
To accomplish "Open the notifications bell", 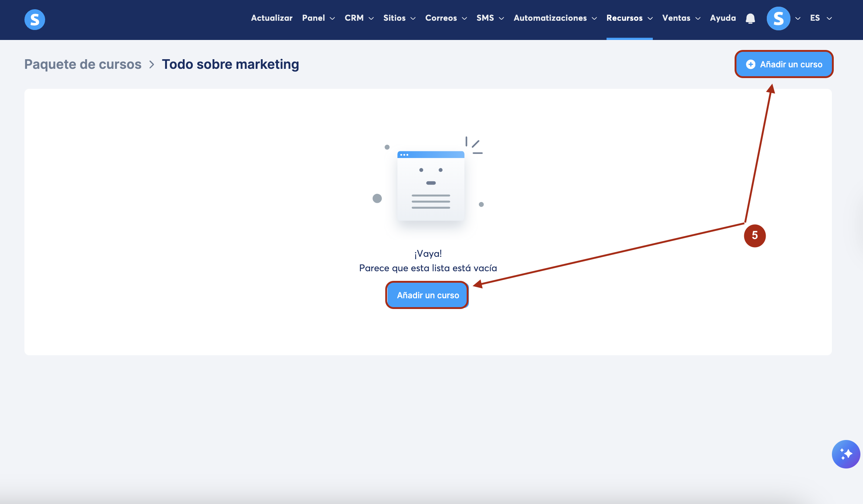I will 750,19.
